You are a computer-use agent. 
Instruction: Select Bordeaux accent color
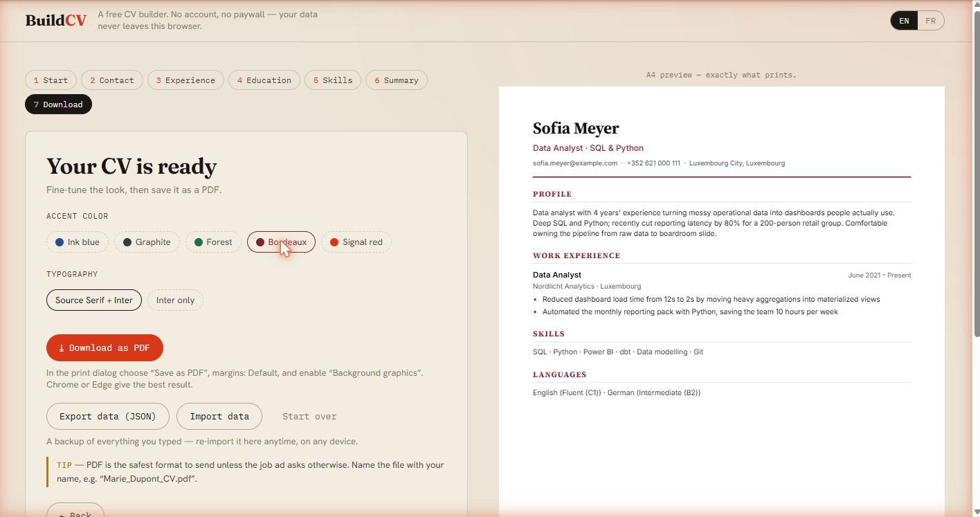tap(281, 242)
